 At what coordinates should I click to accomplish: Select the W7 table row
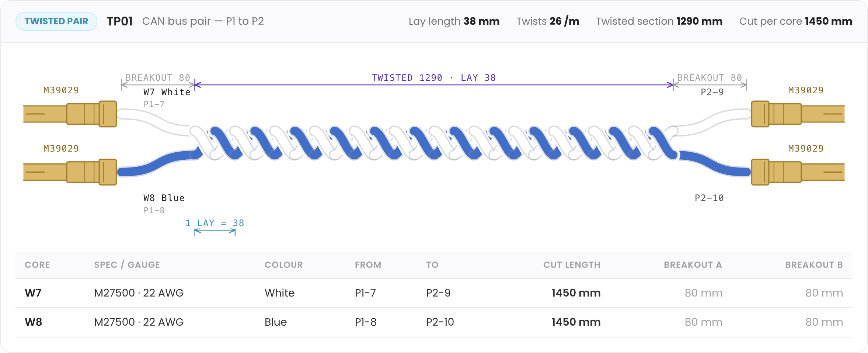434,293
